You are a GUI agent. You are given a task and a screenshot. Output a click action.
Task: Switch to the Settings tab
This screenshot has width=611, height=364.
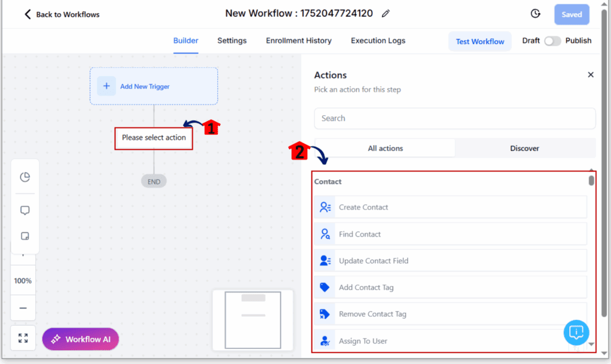[232, 41]
